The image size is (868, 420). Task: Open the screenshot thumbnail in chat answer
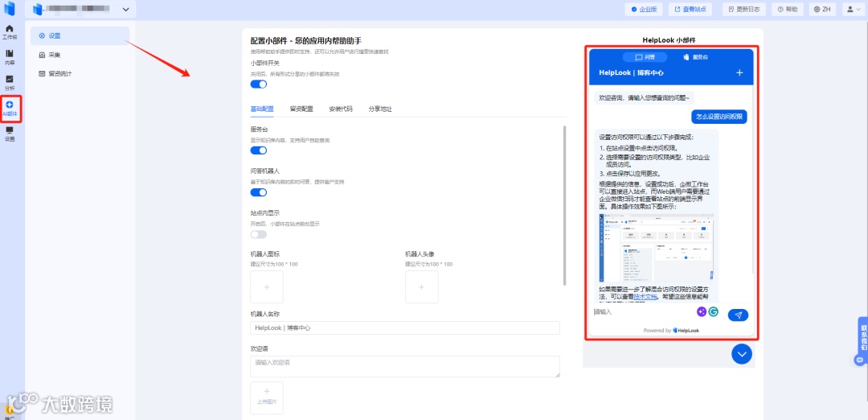pyautogui.click(x=656, y=249)
